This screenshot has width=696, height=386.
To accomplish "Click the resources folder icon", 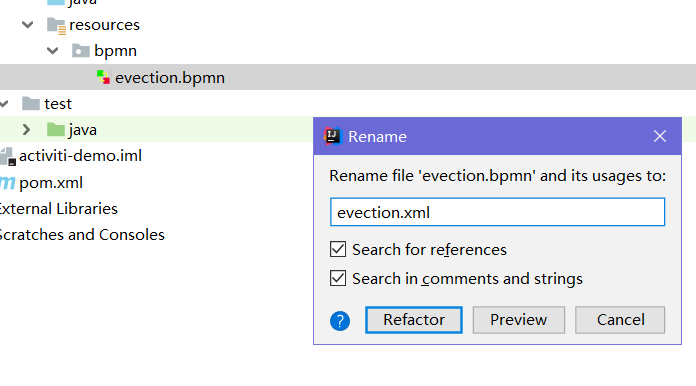I will click(x=56, y=25).
